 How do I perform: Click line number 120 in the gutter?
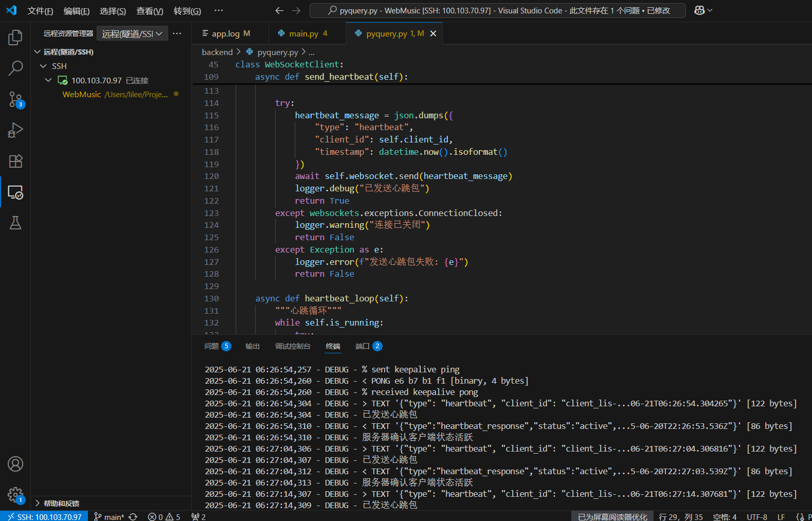click(211, 176)
